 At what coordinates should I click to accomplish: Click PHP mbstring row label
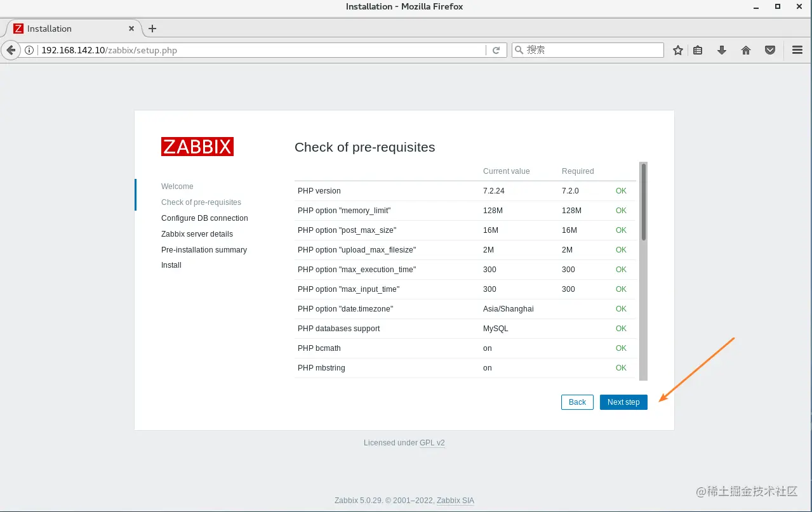(x=321, y=368)
